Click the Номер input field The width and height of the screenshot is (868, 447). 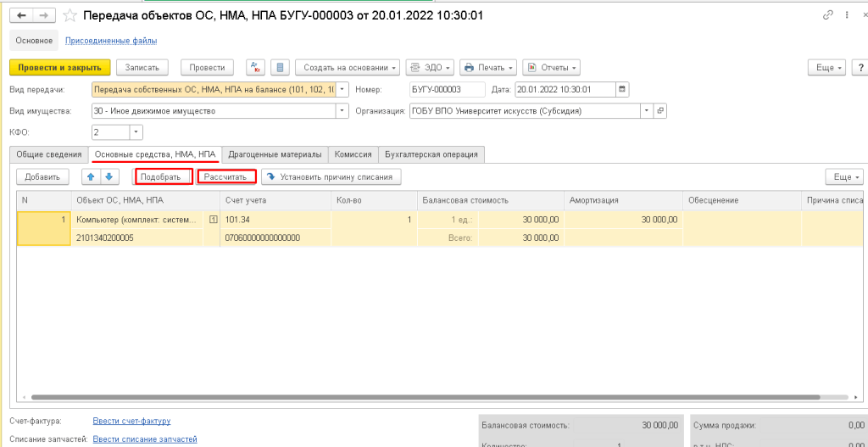[x=446, y=89]
